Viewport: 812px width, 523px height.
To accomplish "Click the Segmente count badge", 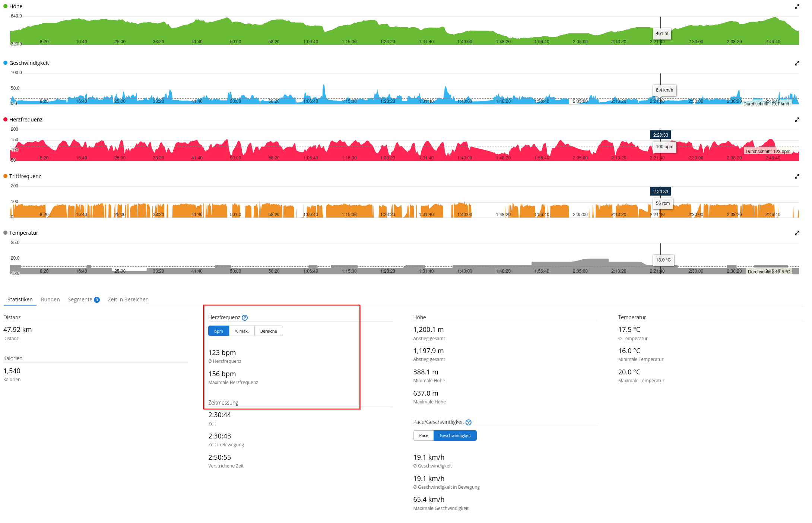I will pyautogui.click(x=97, y=300).
